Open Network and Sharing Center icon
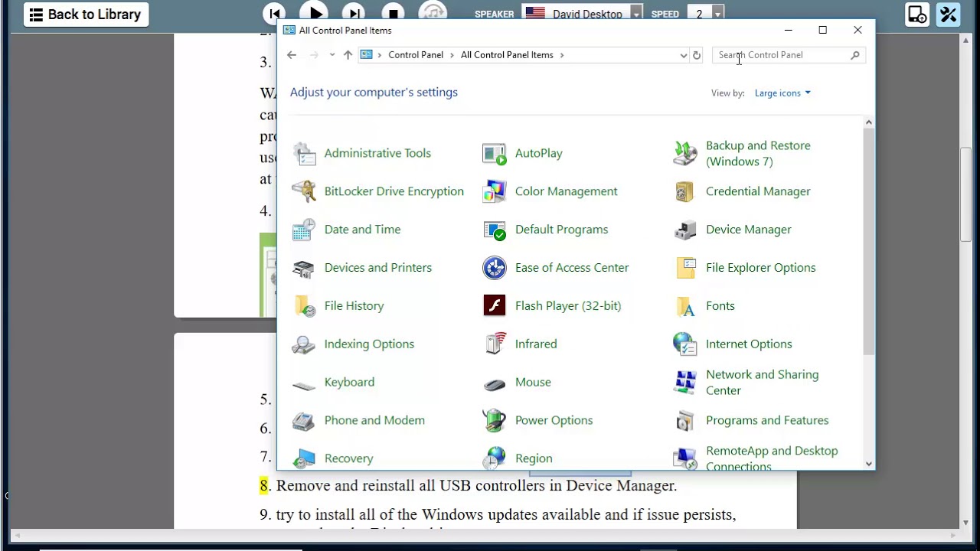 [x=685, y=382]
